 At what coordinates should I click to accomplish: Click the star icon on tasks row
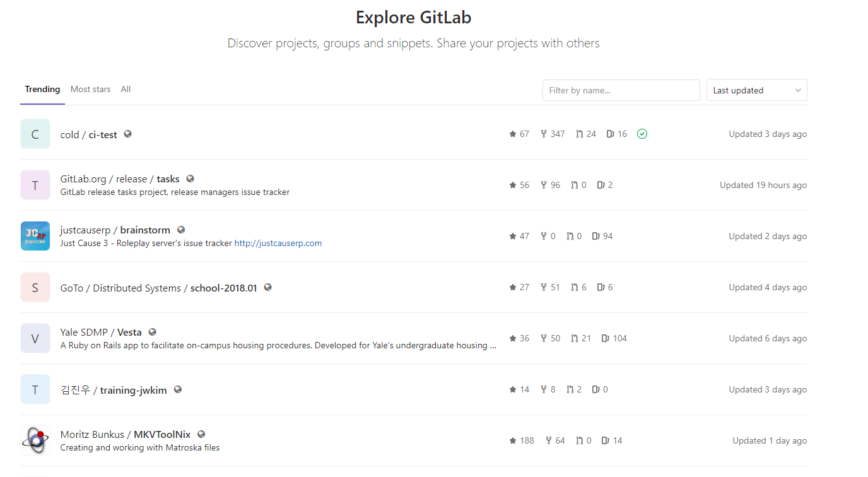coord(513,185)
